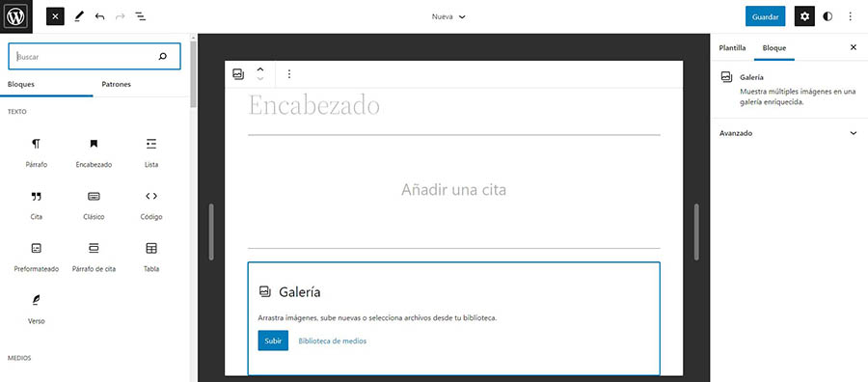Open block toolbar more options
The width and height of the screenshot is (868, 382).
click(289, 74)
